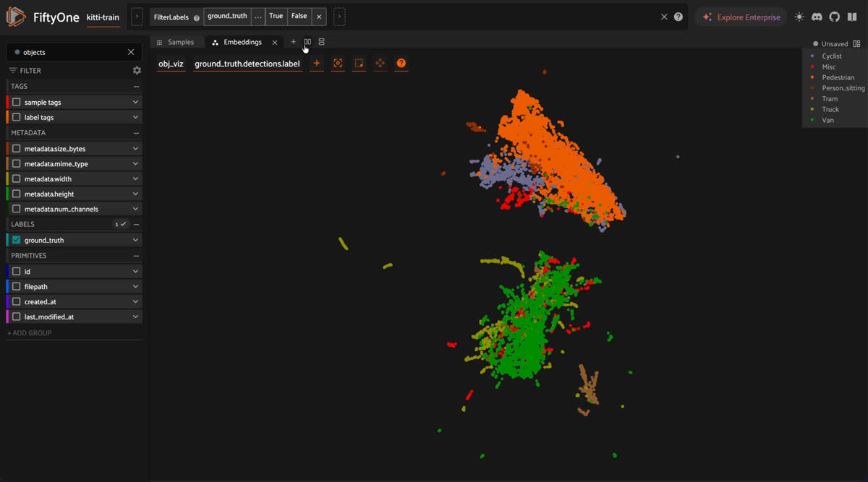Click the ellipsis filter parameter
The height and width of the screenshot is (482, 868).
click(x=258, y=16)
